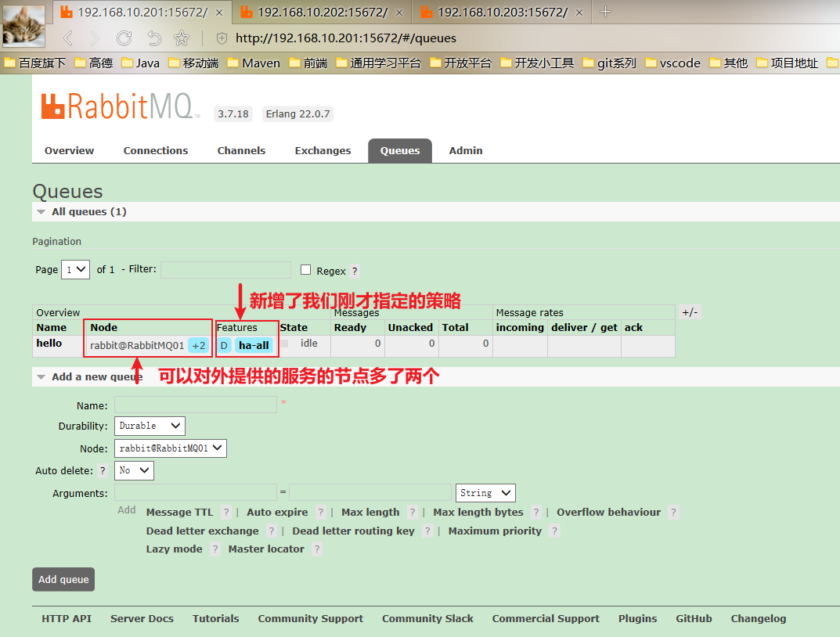Click the cat avatar profile picture

(23, 25)
